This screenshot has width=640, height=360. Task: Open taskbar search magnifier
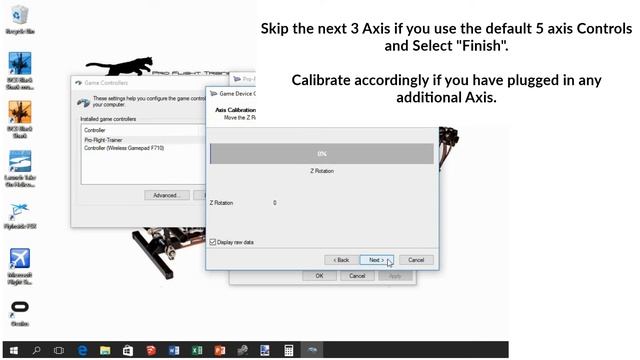[x=36, y=350]
